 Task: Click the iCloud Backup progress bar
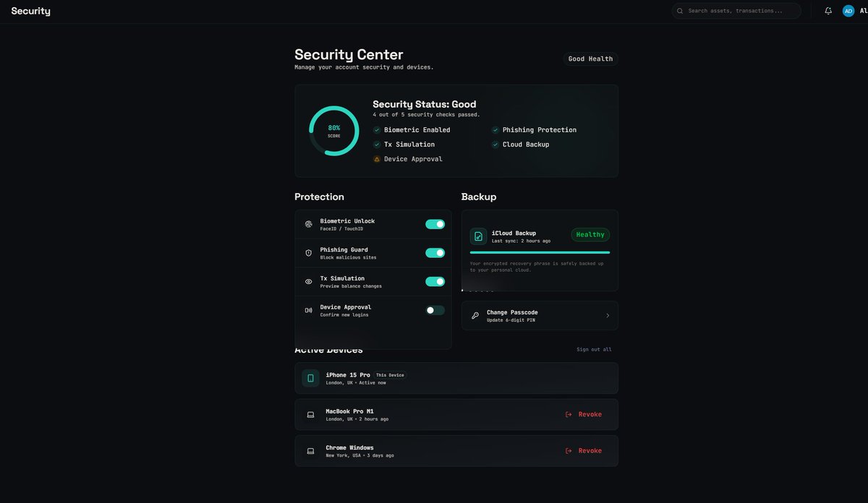click(540, 252)
